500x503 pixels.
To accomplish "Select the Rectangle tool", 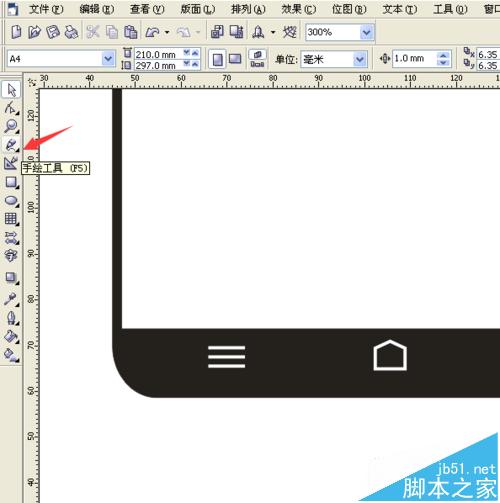I will pos(11,182).
